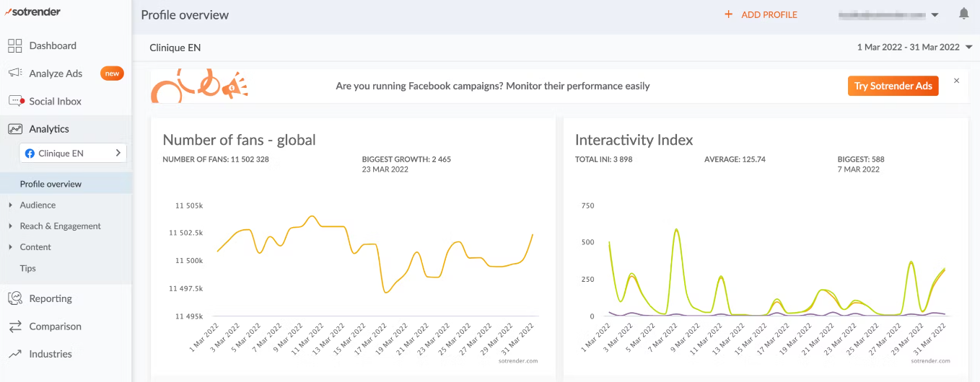Open the user account dropdown
Viewport: 980px width, 382px height.
(x=888, y=14)
